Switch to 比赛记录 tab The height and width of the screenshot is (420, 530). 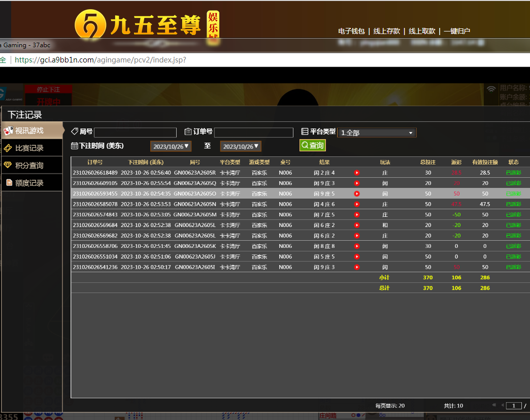tap(32, 148)
